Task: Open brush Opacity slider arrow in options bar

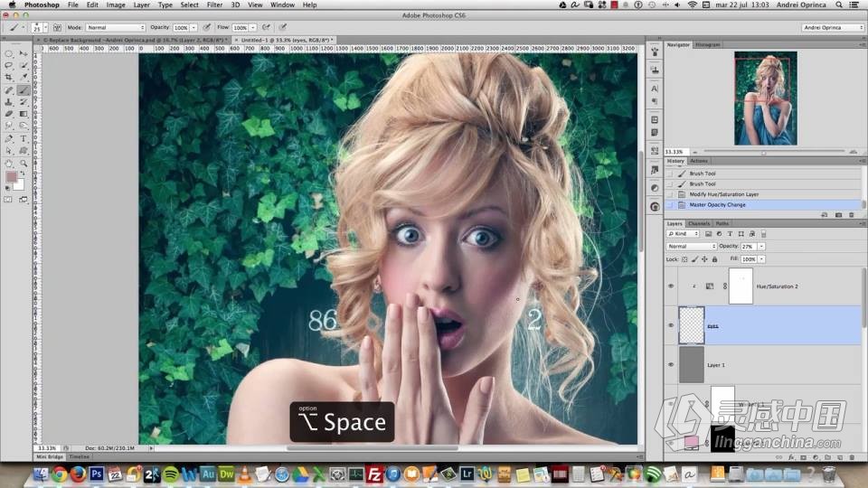Action: click(x=193, y=27)
